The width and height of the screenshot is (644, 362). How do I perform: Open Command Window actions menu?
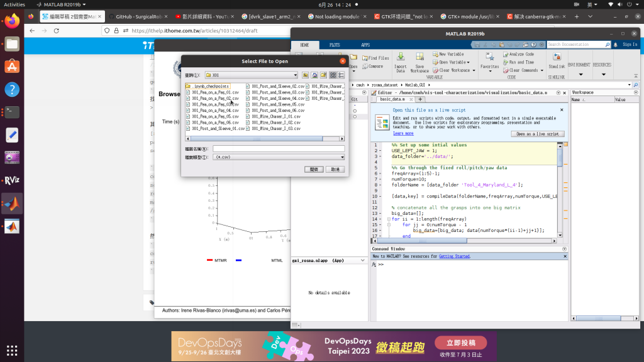coord(564,249)
